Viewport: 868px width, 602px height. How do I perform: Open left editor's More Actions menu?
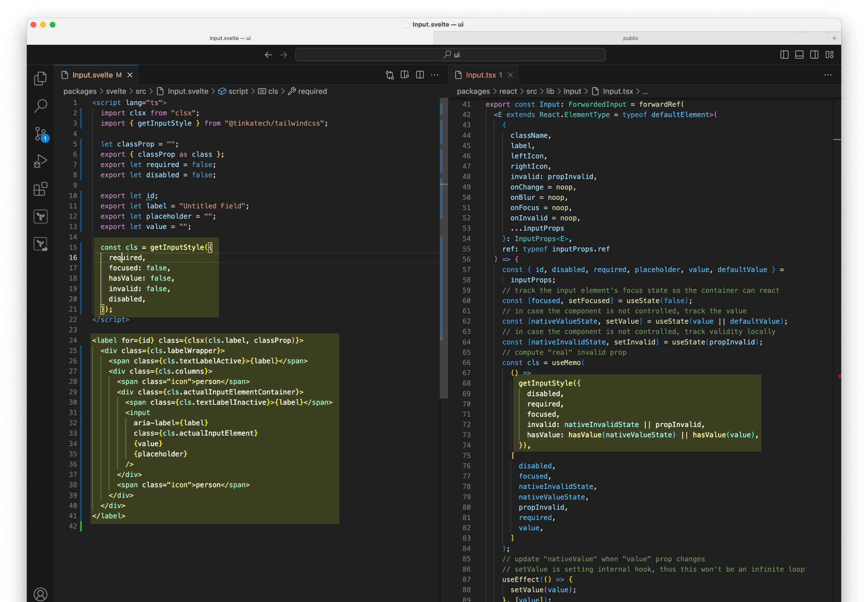[x=435, y=75]
